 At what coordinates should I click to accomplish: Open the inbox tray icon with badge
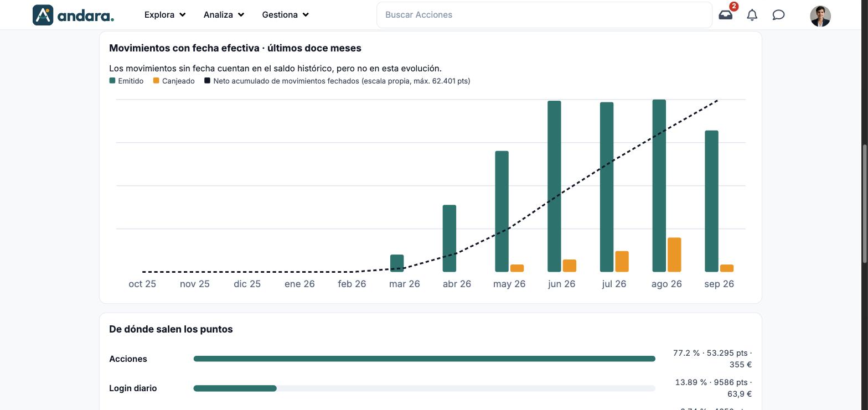point(726,15)
